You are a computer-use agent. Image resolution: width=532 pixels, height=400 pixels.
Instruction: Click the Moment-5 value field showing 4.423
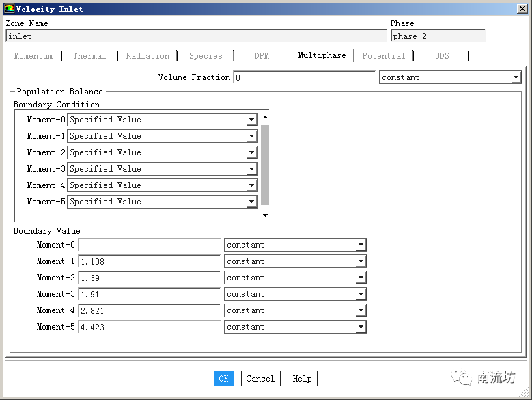click(x=149, y=327)
